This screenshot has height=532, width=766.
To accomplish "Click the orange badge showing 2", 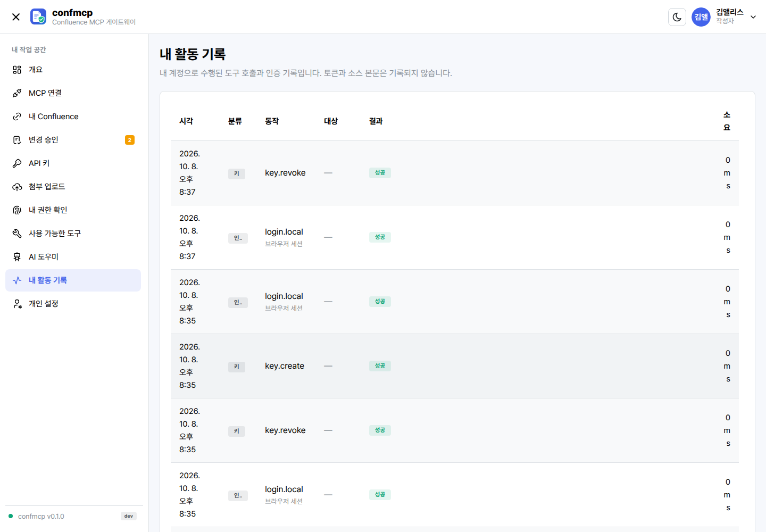I will [130, 140].
